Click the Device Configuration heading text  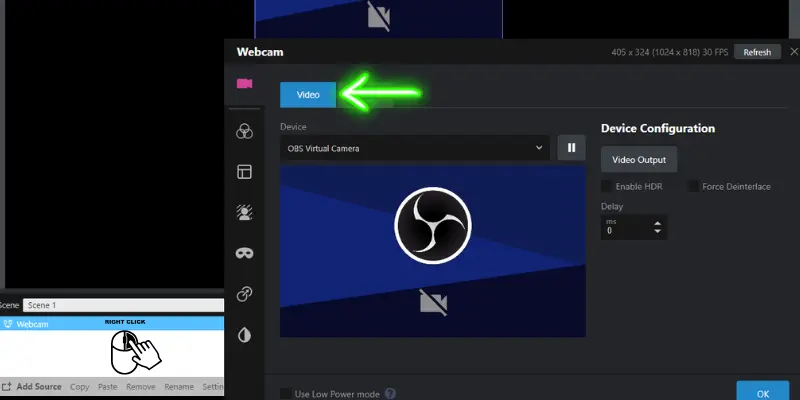(658, 128)
